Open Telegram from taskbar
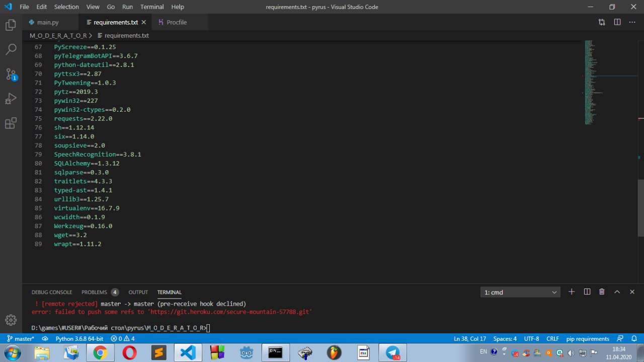Screen dimensions: 644x362 click(392, 353)
